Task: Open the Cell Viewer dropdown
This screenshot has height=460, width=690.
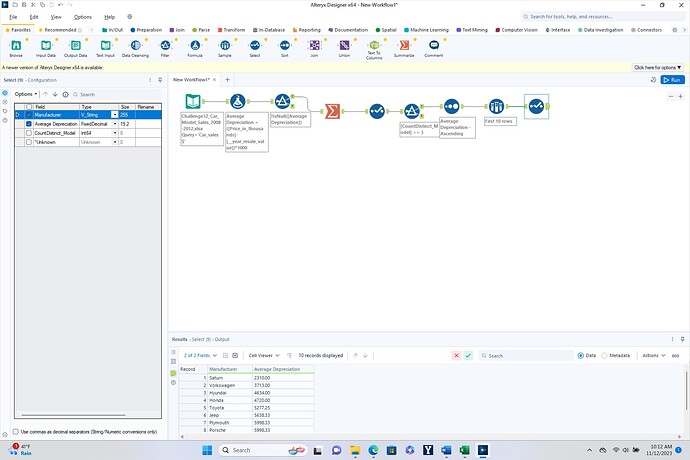Action: point(264,356)
